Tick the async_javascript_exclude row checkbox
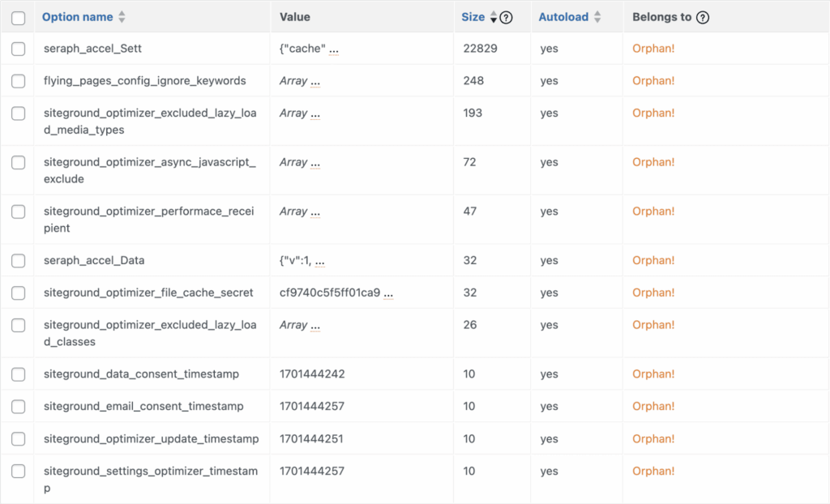Viewport: 830px width, 504px height. coord(19,163)
